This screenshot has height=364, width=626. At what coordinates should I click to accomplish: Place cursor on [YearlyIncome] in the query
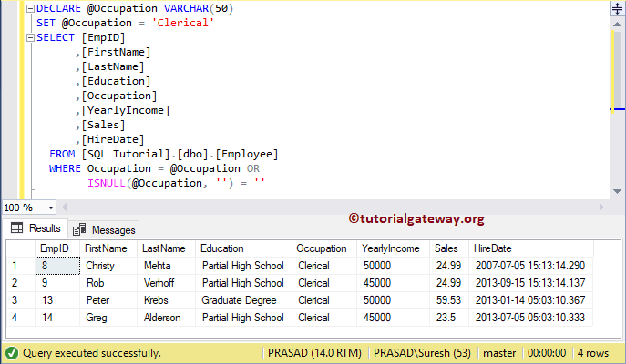point(126,110)
